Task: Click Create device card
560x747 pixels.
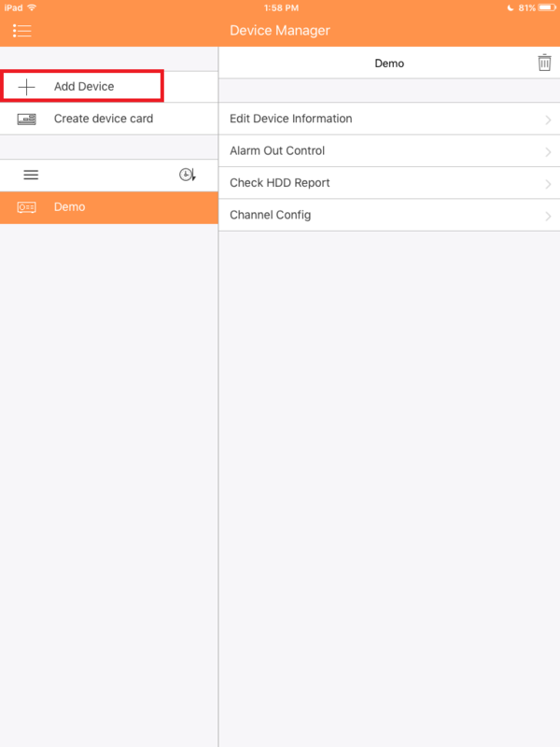Action: [109, 119]
